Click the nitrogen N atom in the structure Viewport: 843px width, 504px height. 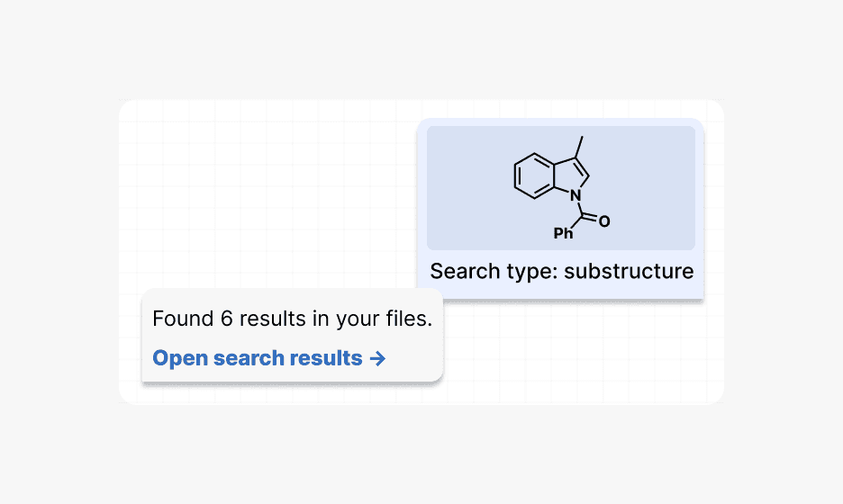pyautogui.click(x=576, y=195)
